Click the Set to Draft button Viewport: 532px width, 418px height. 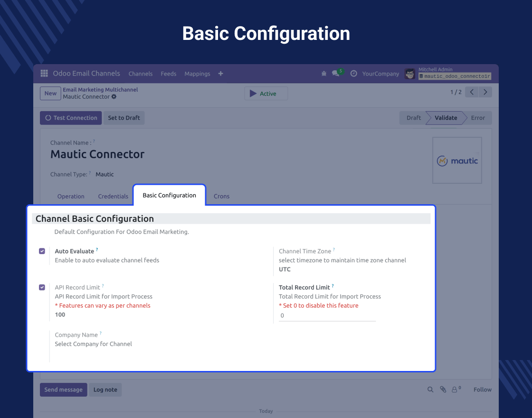point(124,118)
